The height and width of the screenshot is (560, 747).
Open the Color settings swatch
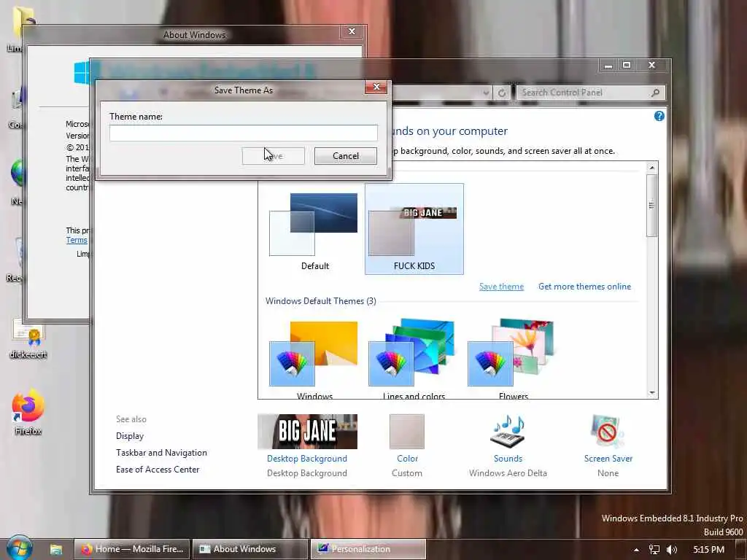coord(407,432)
